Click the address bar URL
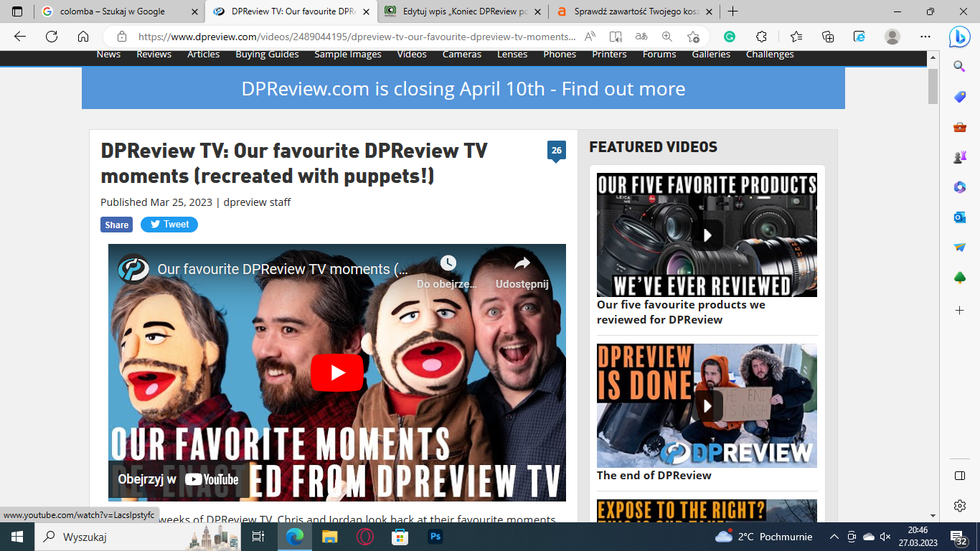Screen dimensions: 980x551 [357, 37]
